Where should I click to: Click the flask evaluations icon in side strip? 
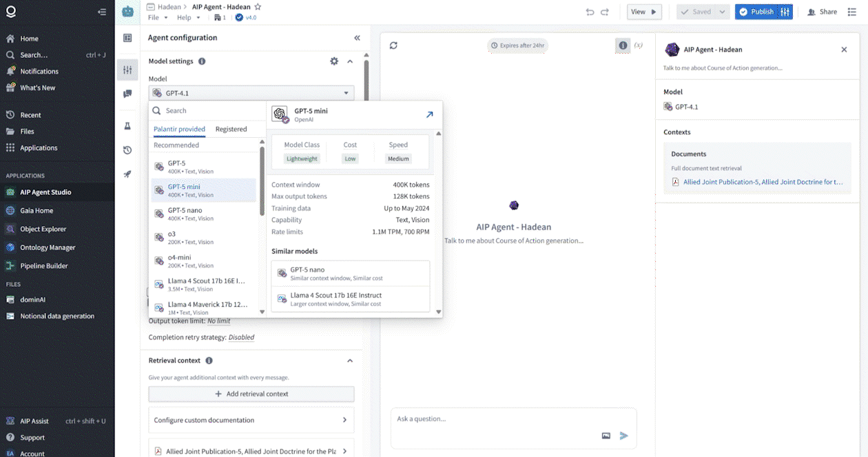pos(127,126)
